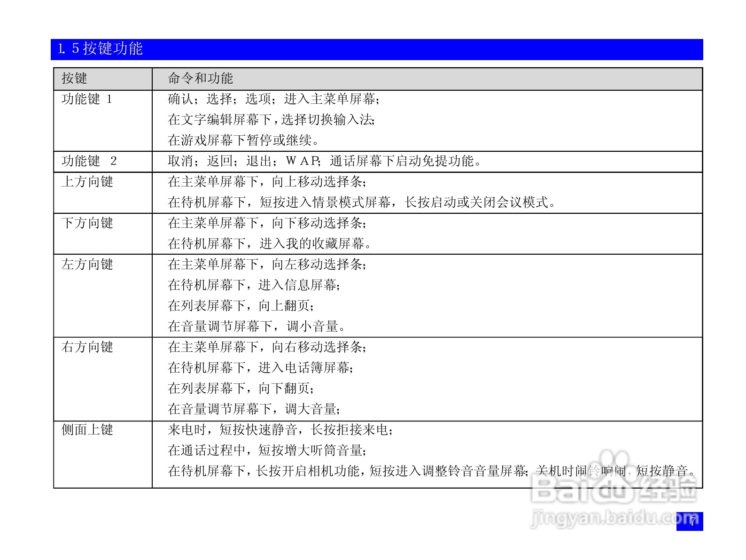Click the line '向右移动选择条'
Image resolution: width=746 pixels, height=560 pixels.
(267, 347)
